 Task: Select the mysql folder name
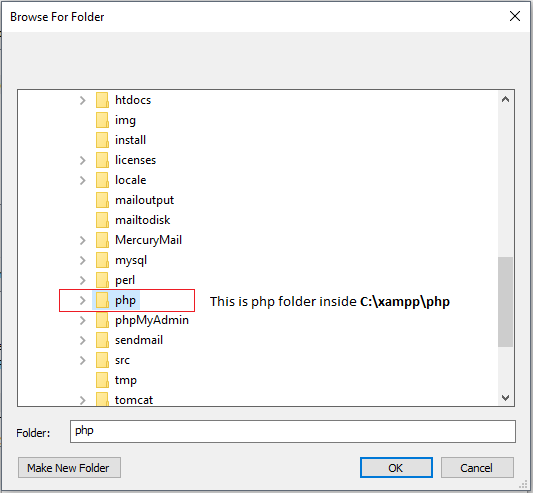pos(131,260)
